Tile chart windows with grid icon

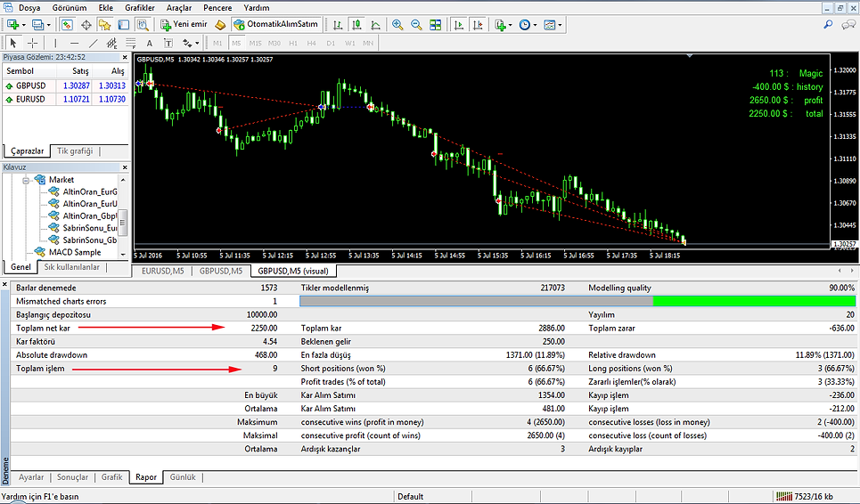[x=436, y=25]
